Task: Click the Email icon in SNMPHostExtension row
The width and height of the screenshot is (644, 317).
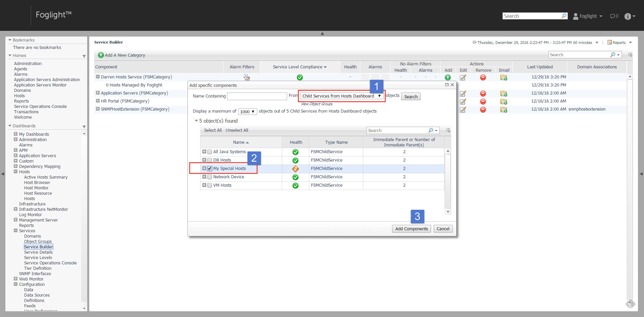Action: (503, 110)
